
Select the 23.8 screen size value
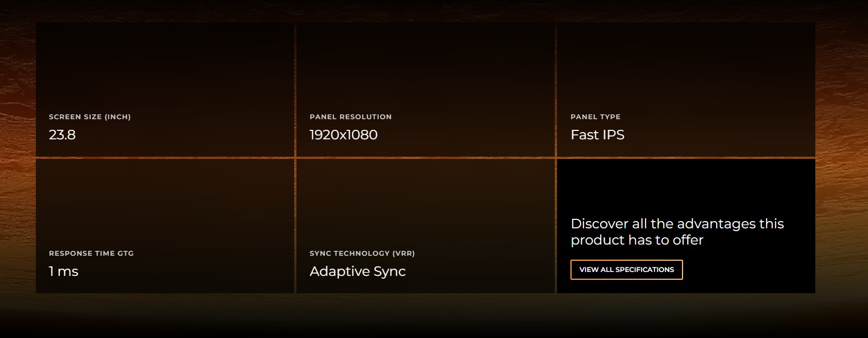[x=62, y=135]
